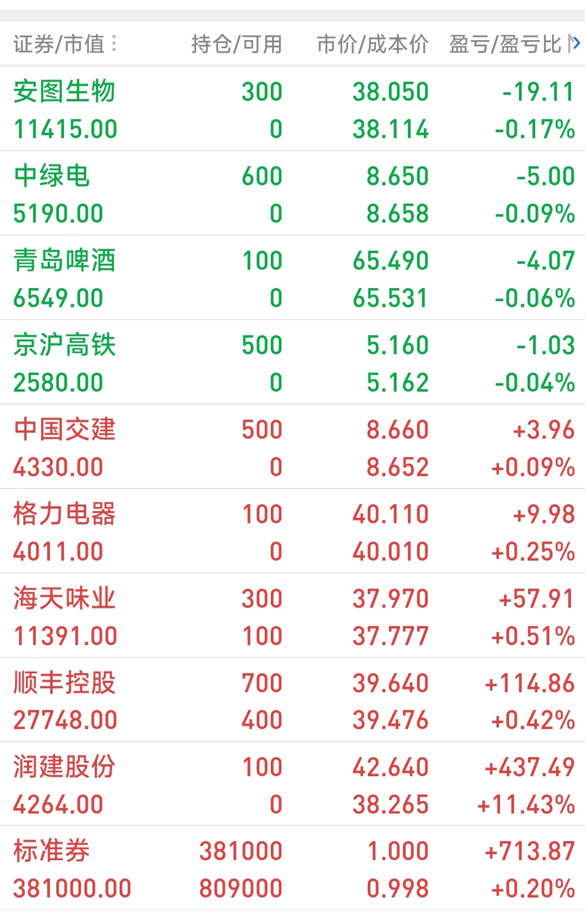View the 标准券 position
585x924 pixels.
(x=292, y=868)
